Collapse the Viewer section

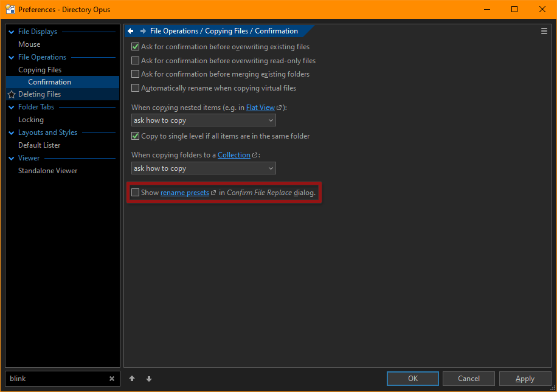(x=12, y=159)
